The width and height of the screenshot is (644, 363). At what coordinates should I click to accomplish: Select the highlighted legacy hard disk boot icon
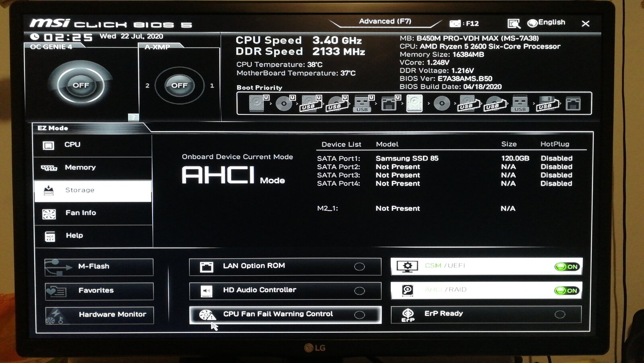click(x=415, y=103)
